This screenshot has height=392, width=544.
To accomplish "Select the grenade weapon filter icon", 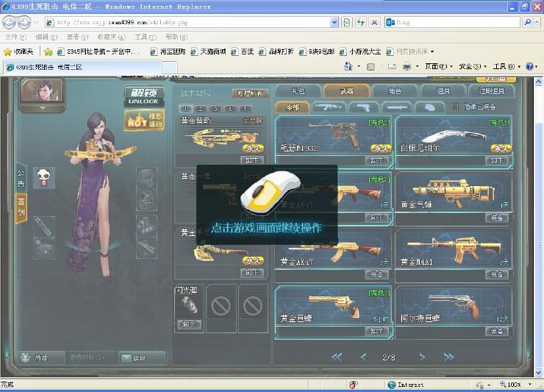I will tap(429, 107).
